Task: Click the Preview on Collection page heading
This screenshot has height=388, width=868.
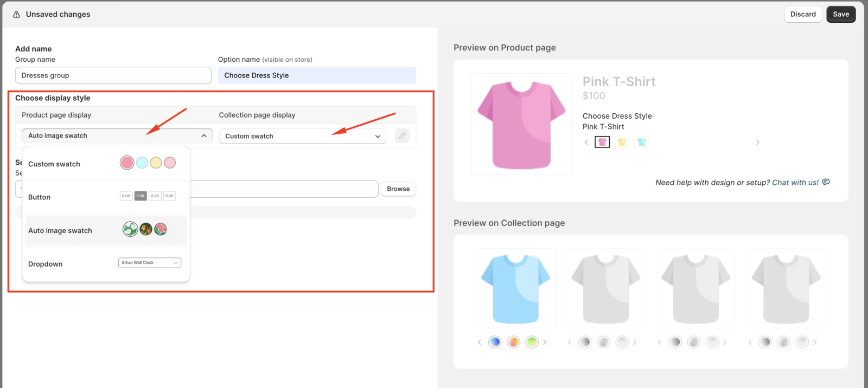Action: coord(509,223)
